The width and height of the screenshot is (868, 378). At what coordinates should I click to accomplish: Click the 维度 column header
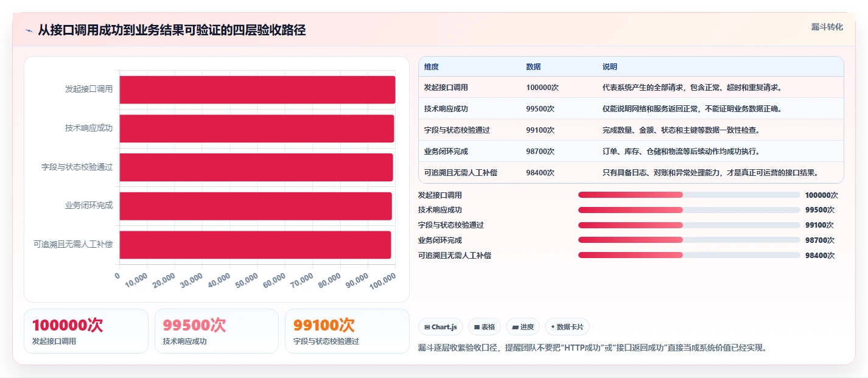432,66
